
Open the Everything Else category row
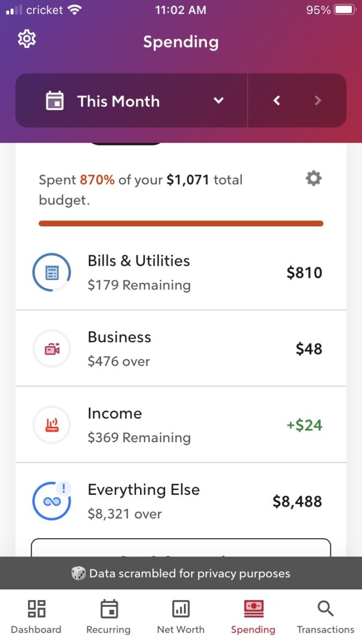coord(181,501)
